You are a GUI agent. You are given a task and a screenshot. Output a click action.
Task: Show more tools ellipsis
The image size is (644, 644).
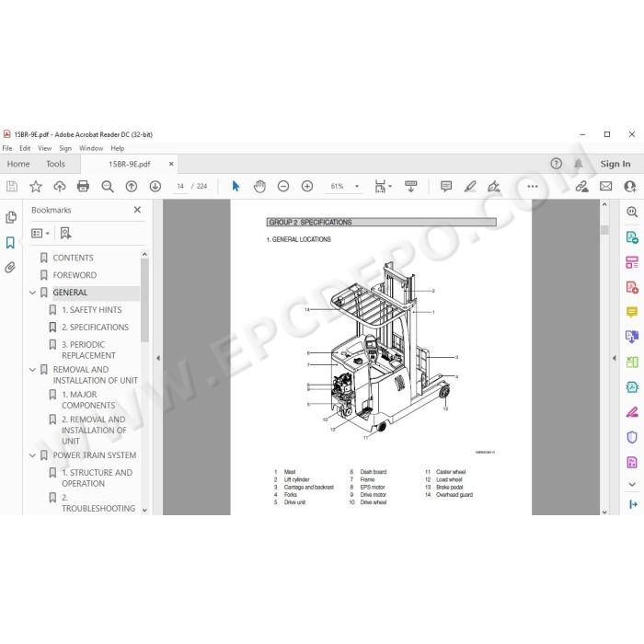[533, 186]
